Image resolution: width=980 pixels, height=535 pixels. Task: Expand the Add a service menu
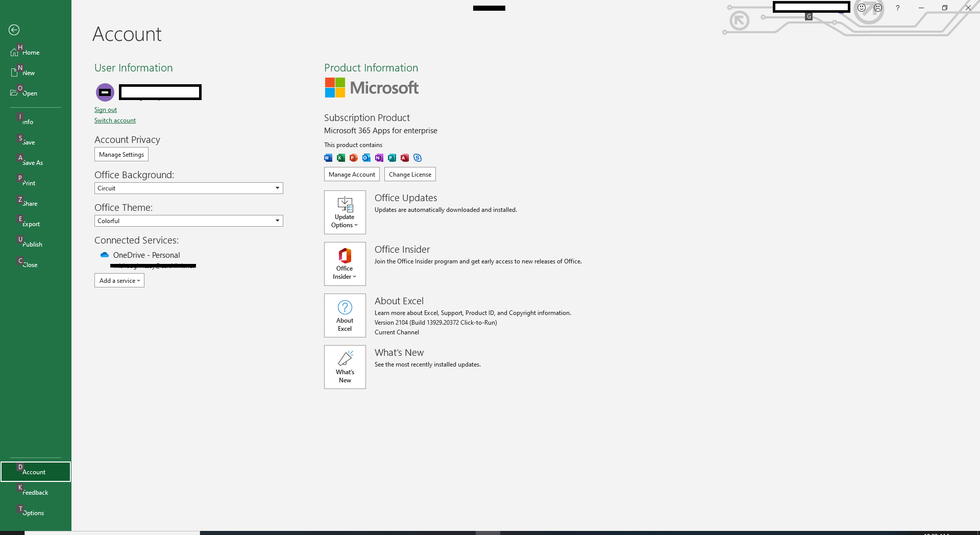click(119, 280)
